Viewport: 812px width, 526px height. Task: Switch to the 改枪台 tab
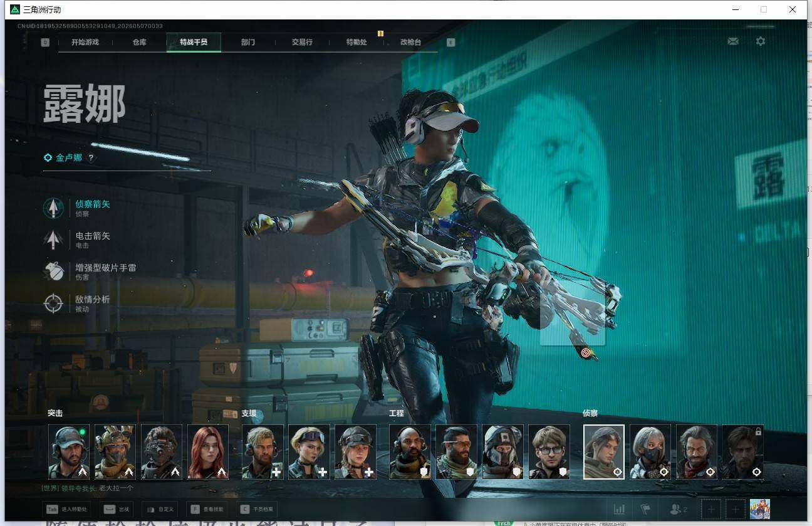[410, 42]
